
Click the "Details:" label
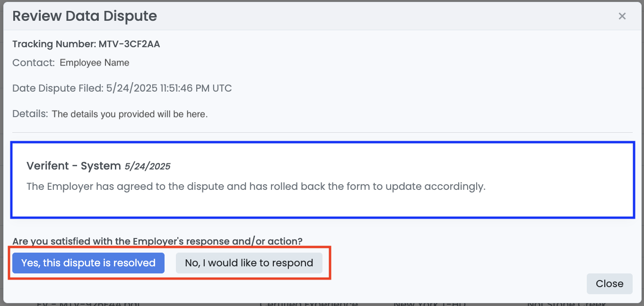coord(30,114)
